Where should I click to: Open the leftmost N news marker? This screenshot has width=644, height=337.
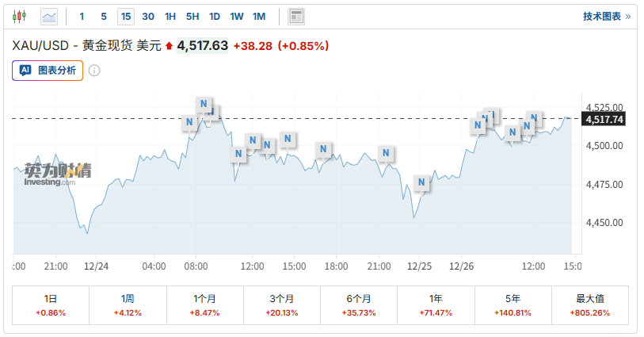point(189,122)
